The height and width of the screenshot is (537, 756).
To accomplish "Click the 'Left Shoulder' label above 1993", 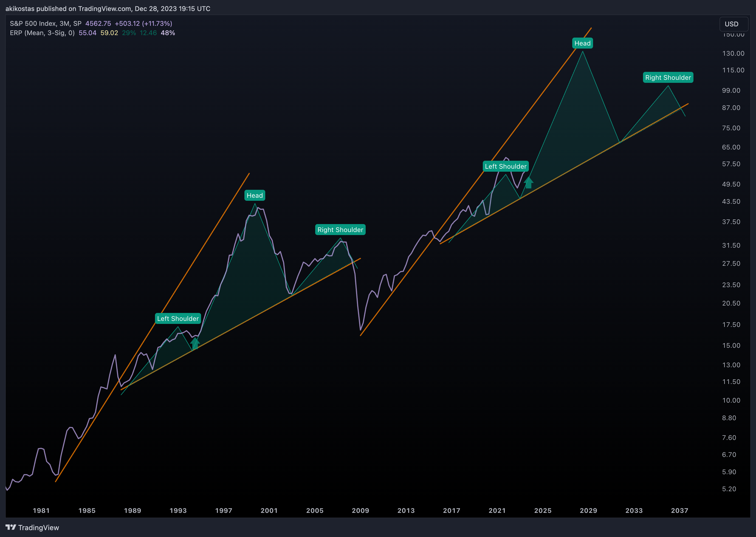I will pos(178,318).
